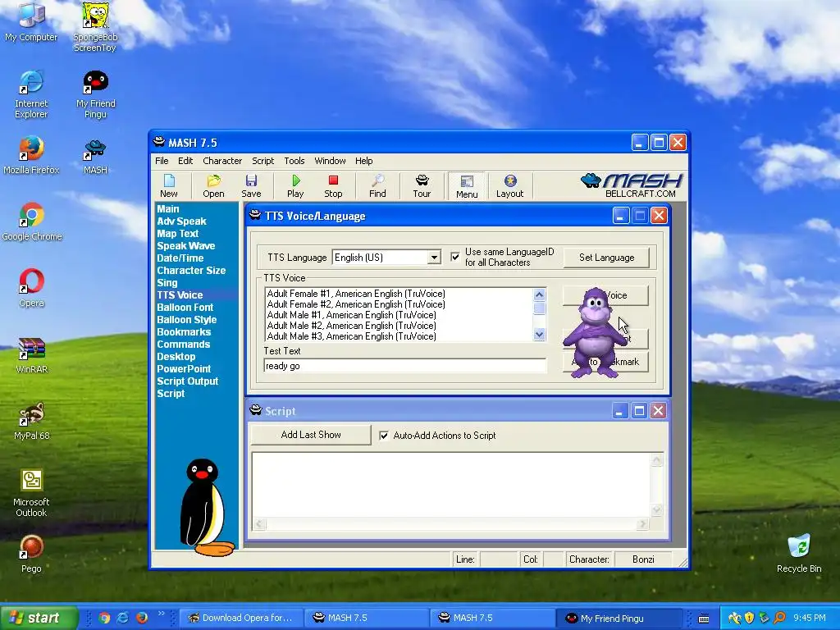Select the SpongeBob ScreenToy desktop icon

(x=95, y=28)
